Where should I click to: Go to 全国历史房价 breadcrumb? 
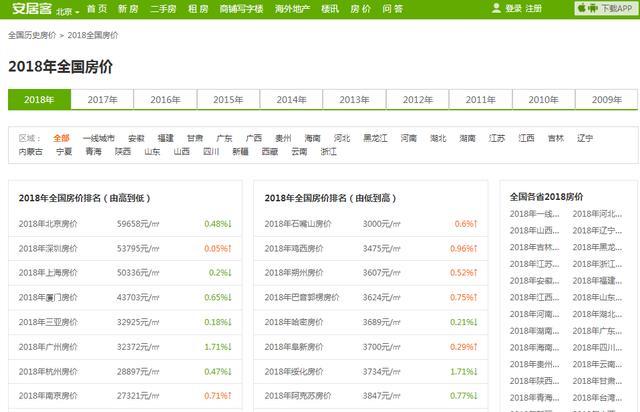[32, 35]
